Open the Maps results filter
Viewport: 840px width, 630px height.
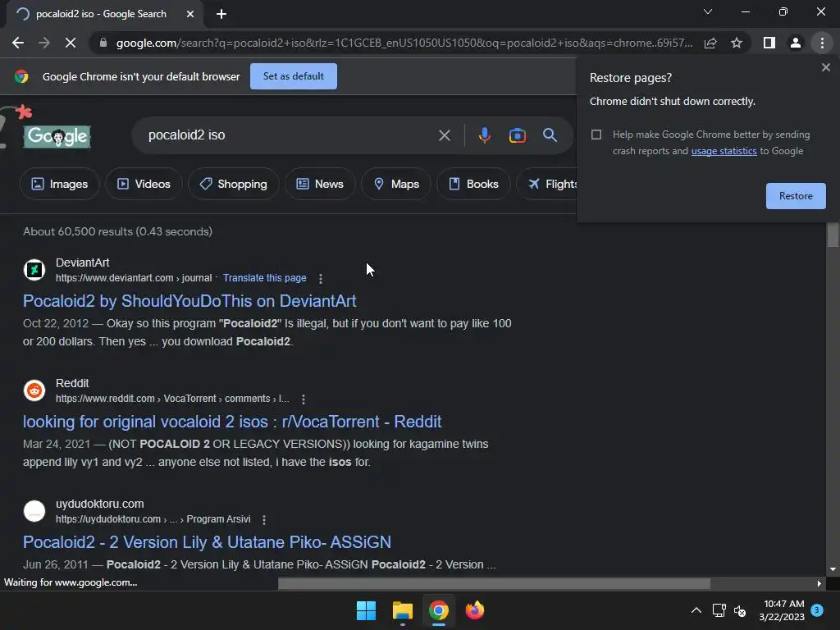click(396, 184)
